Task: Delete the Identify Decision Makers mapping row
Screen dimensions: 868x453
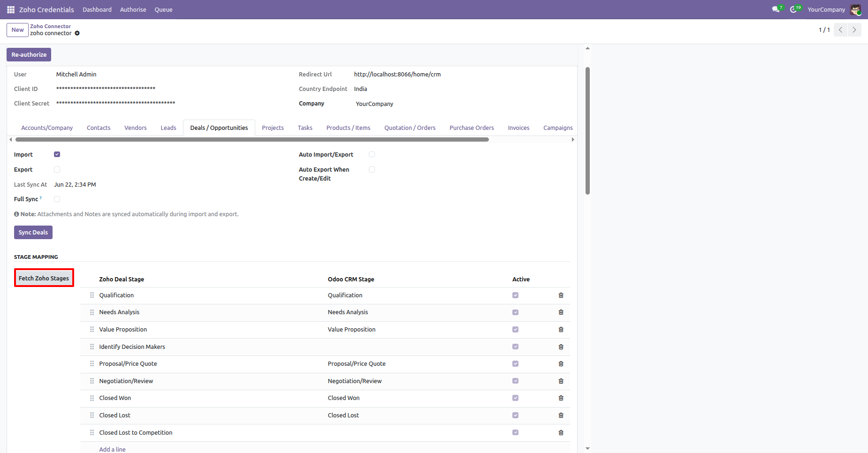Action: pos(561,347)
